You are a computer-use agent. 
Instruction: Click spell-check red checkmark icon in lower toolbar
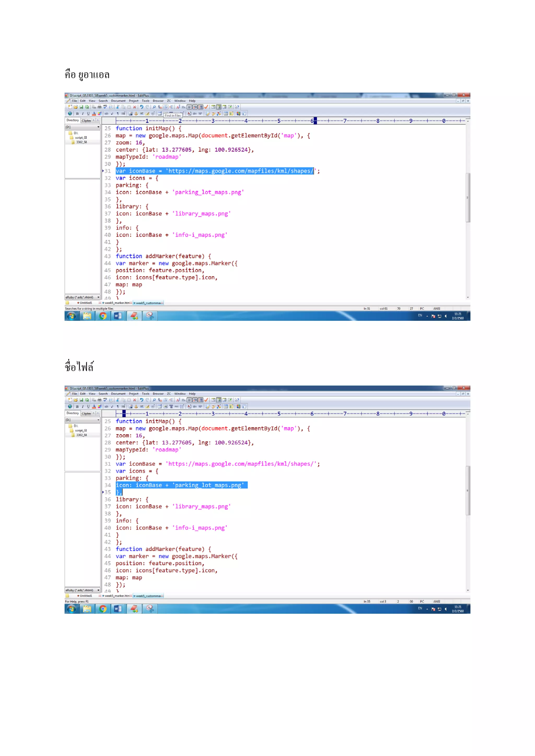[x=206, y=400]
